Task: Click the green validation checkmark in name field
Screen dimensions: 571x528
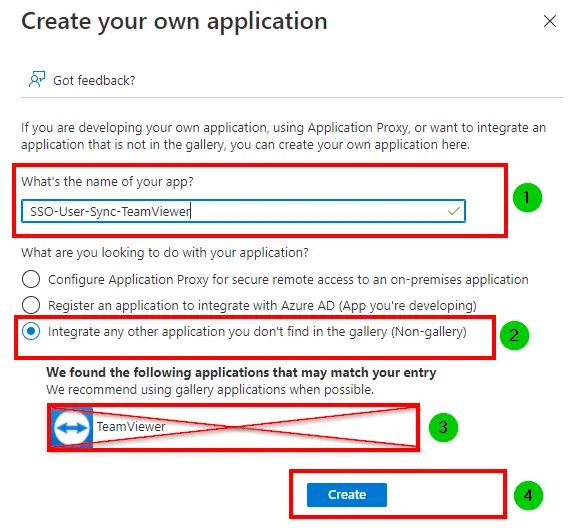Action: tap(453, 211)
